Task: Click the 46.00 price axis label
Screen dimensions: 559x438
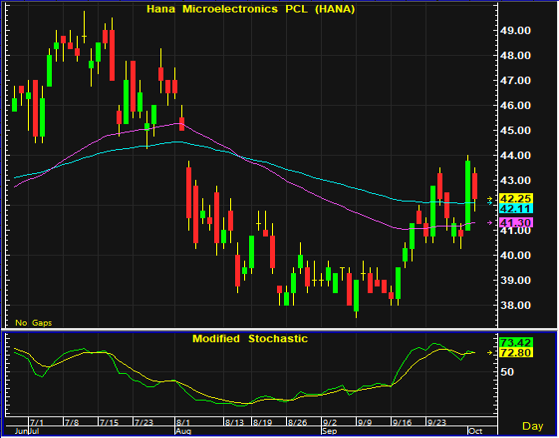Action: tap(517, 106)
